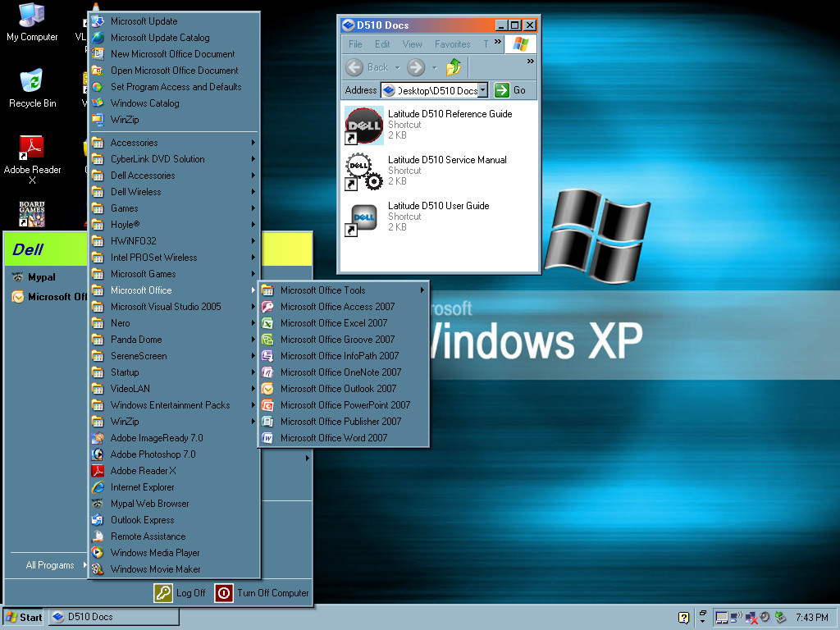Open Adobe Photoshop 7.0 from programs list
Viewport: 840px width, 630px height.
coord(174,454)
